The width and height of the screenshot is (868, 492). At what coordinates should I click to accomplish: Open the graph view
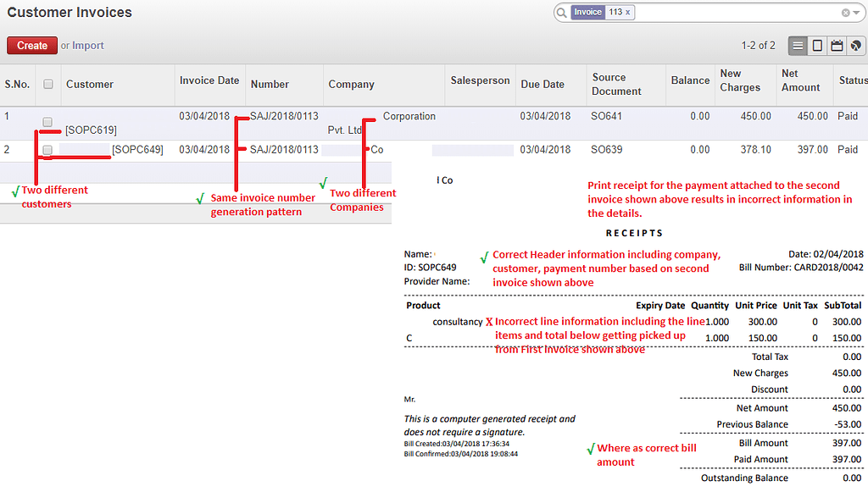click(855, 46)
